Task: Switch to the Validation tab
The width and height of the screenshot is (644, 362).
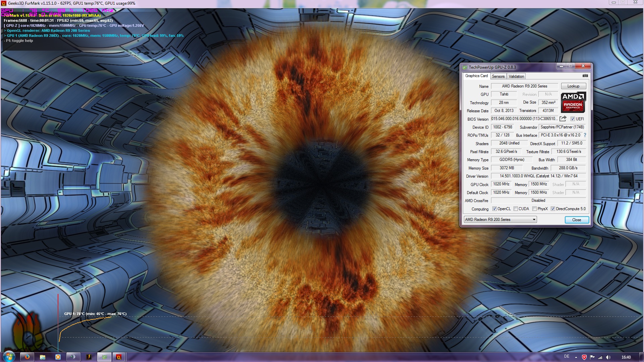Action: coord(516,76)
